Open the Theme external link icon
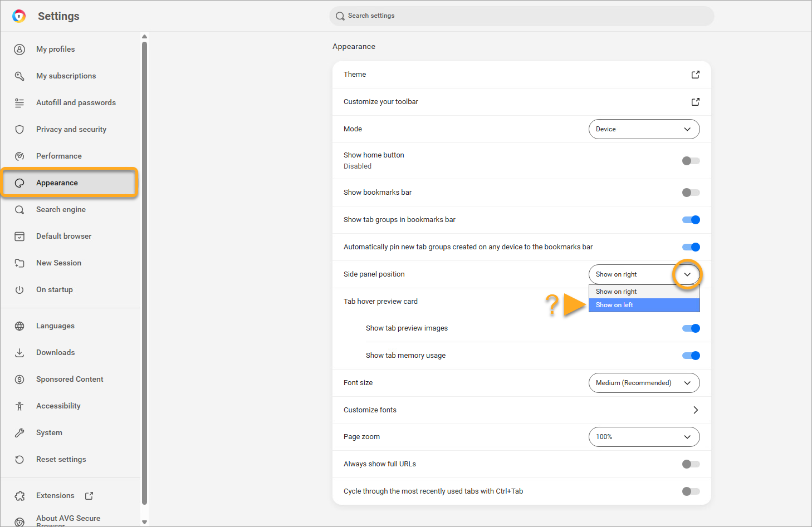This screenshot has height=527, width=812. pos(695,75)
